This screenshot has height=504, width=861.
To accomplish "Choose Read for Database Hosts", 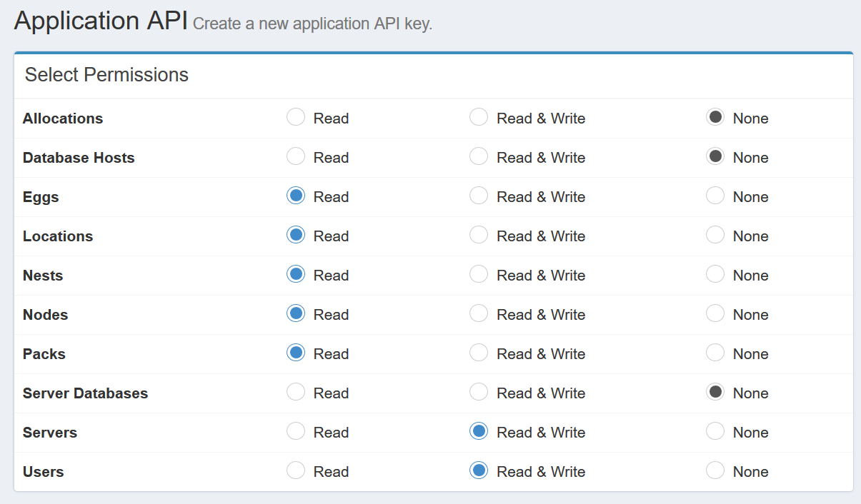I will click(296, 156).
